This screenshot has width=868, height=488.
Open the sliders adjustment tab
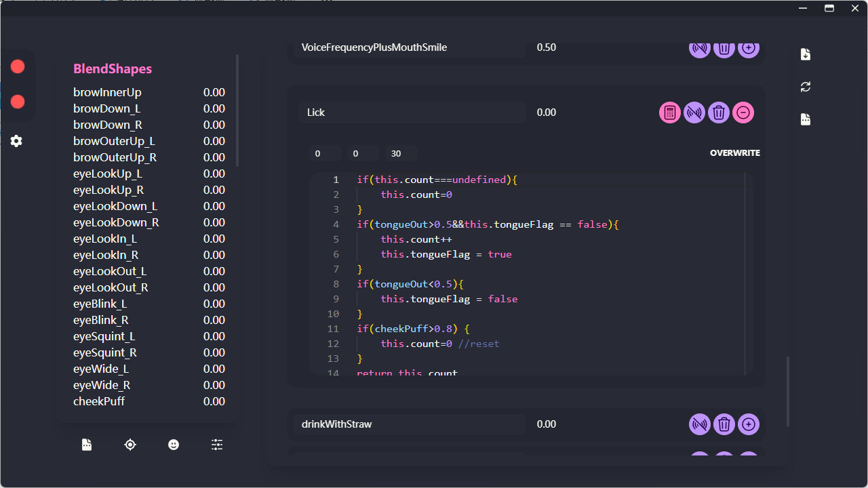(217, 445)
